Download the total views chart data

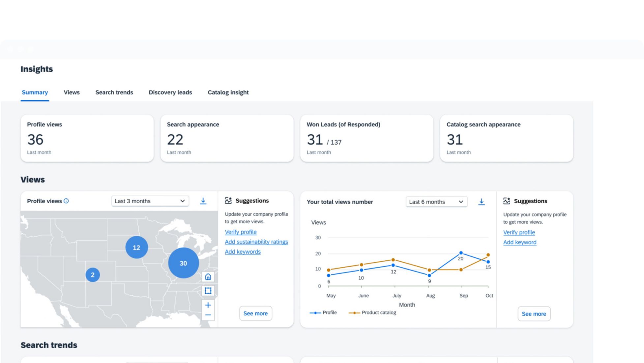tap(481, 202)
